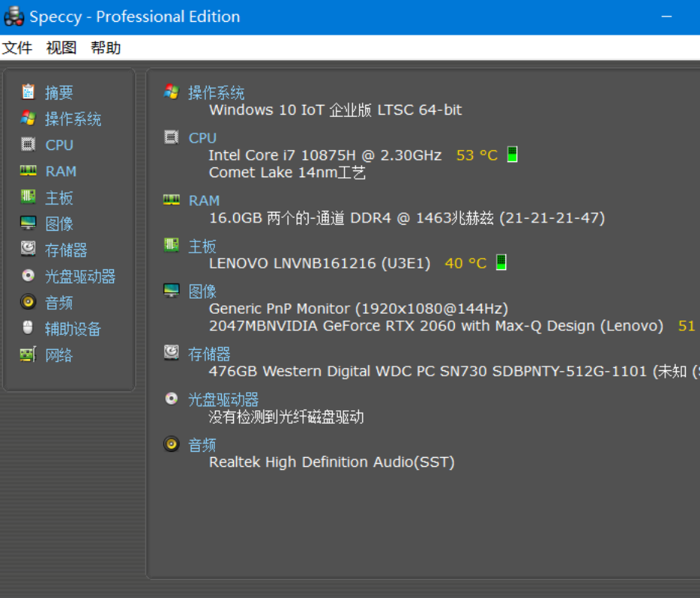This screenshot has height=598, width=700.
Task: Click the 存储器 hard drive sidebar icon
Action: (x=28, y=249)
